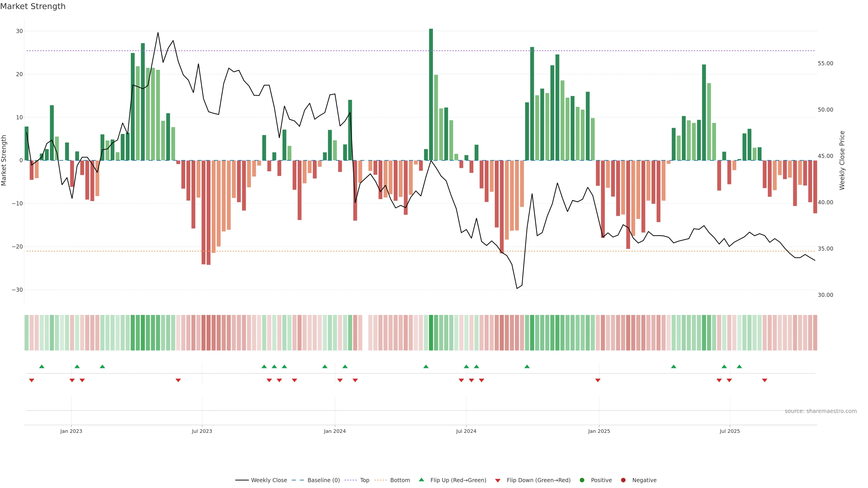Click the dark red Negative legend dot
Image resolution: width=868 pixels, height=488 pixels.
(623, 480)
